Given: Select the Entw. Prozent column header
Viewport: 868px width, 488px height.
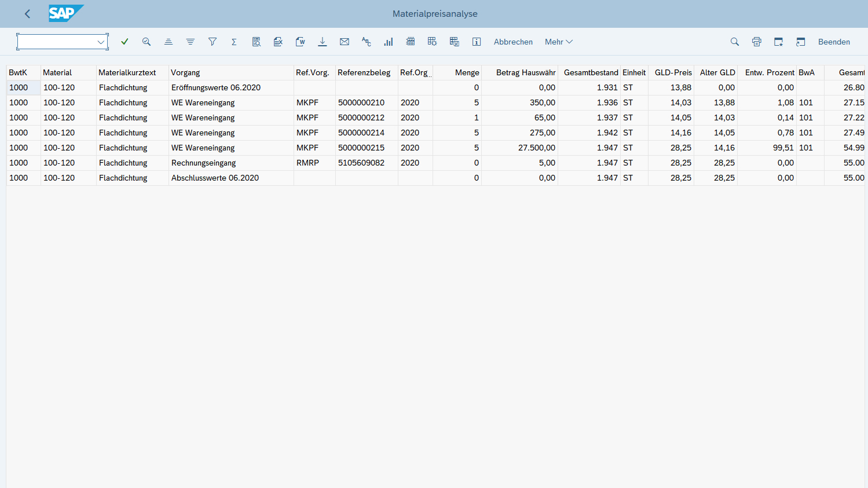Looking at the screenshot, I should 767,72.
